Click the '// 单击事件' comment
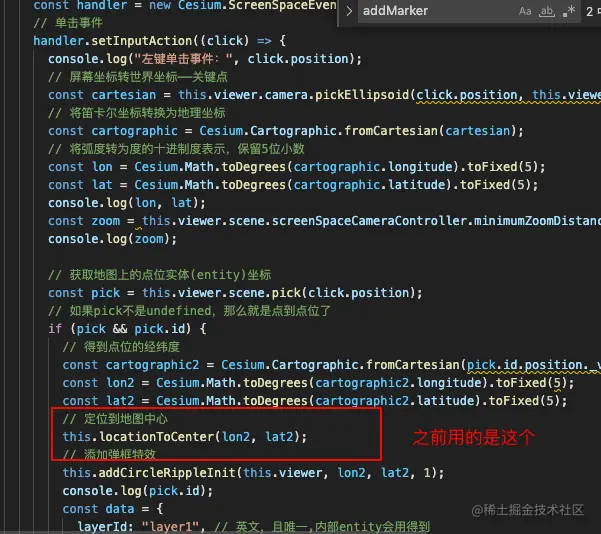Viewport: 601px width, 534px height. pyautogui.click(x=68, y=23)
